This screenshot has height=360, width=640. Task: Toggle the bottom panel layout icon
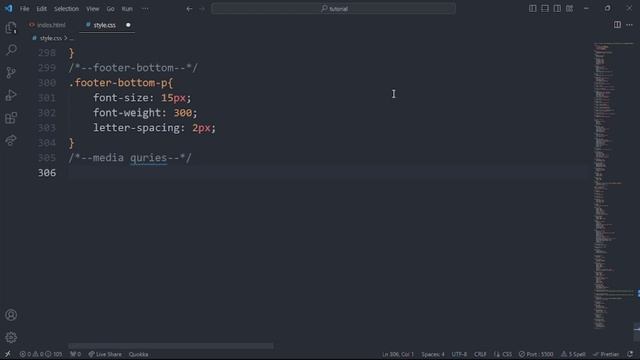click(x=545, y=9)
